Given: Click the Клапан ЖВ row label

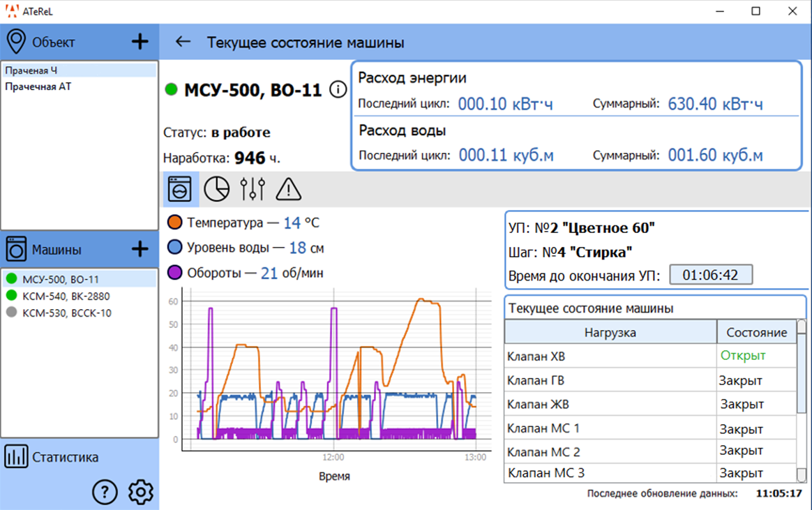Looking at the screenshot, I should coord(538,405).
